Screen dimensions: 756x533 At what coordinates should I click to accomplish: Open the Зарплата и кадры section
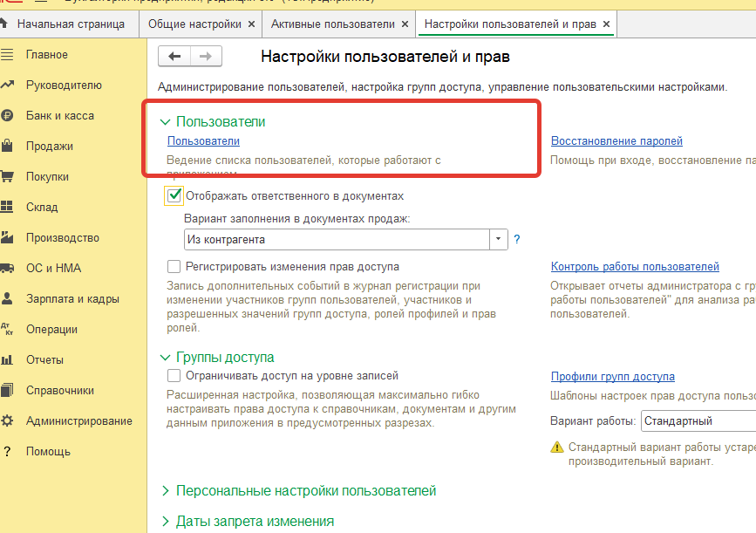[72, 299]
